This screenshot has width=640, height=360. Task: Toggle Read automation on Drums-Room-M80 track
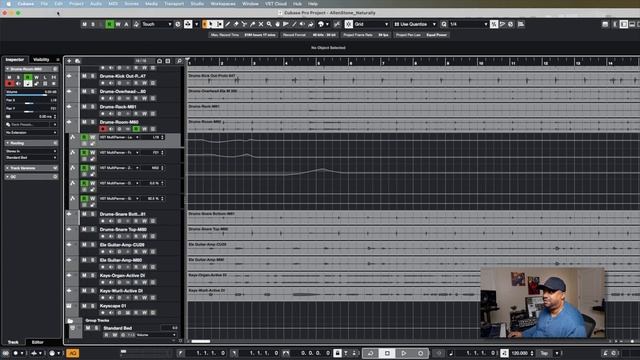(x=136, y=129)
